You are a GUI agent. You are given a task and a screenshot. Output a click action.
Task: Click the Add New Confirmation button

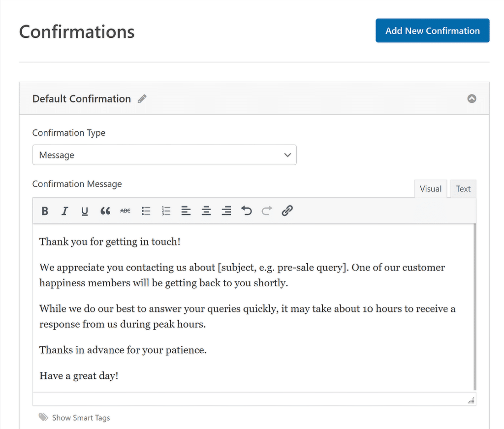pos(432,31)
